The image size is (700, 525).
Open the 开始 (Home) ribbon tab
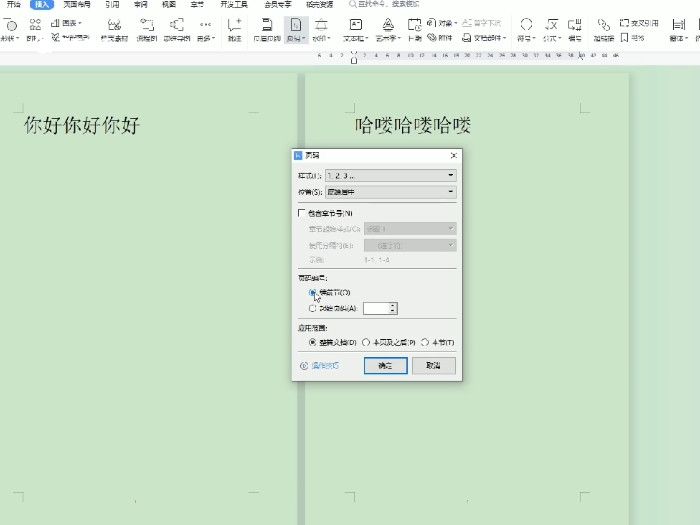[14, 4]
